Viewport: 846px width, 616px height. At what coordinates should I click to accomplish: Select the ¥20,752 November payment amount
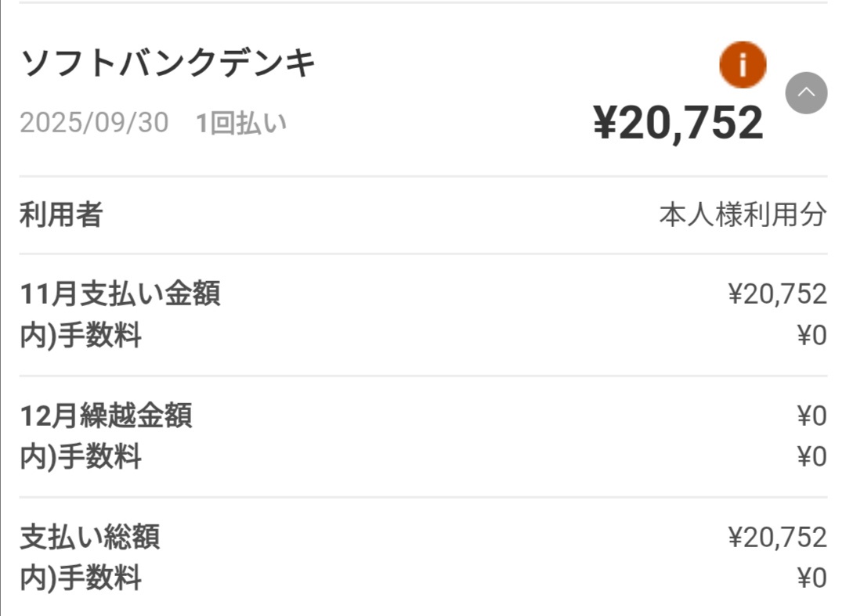click(777, 294)
